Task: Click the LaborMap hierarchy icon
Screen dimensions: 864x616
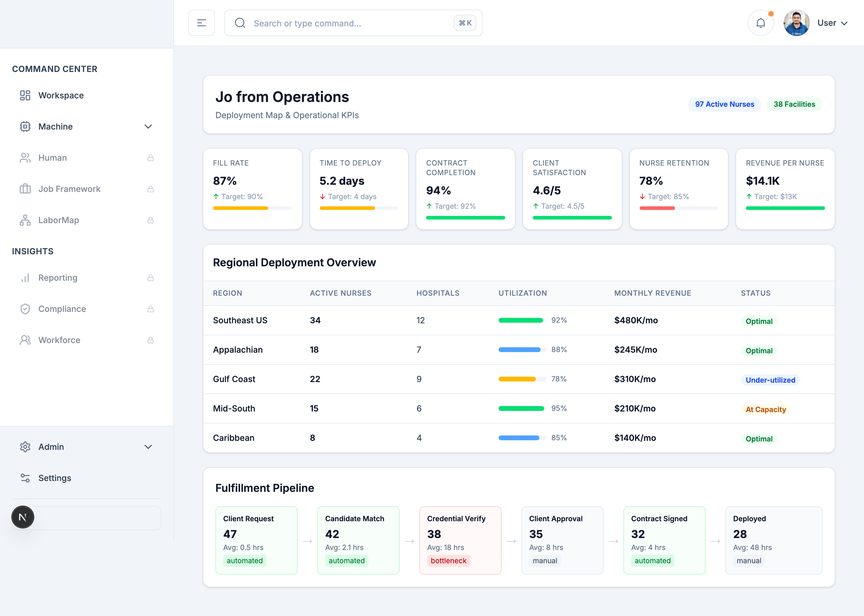Action: coord(25,220)
